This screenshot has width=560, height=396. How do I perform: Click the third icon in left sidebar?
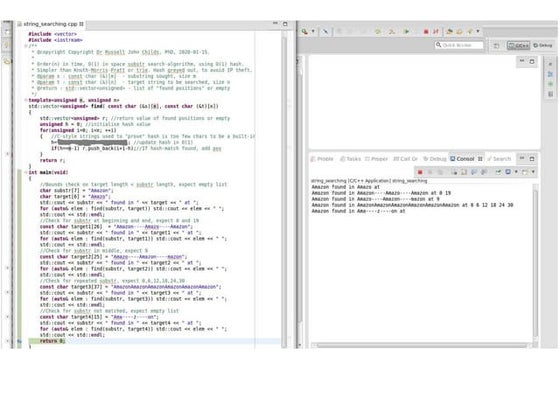7,61
